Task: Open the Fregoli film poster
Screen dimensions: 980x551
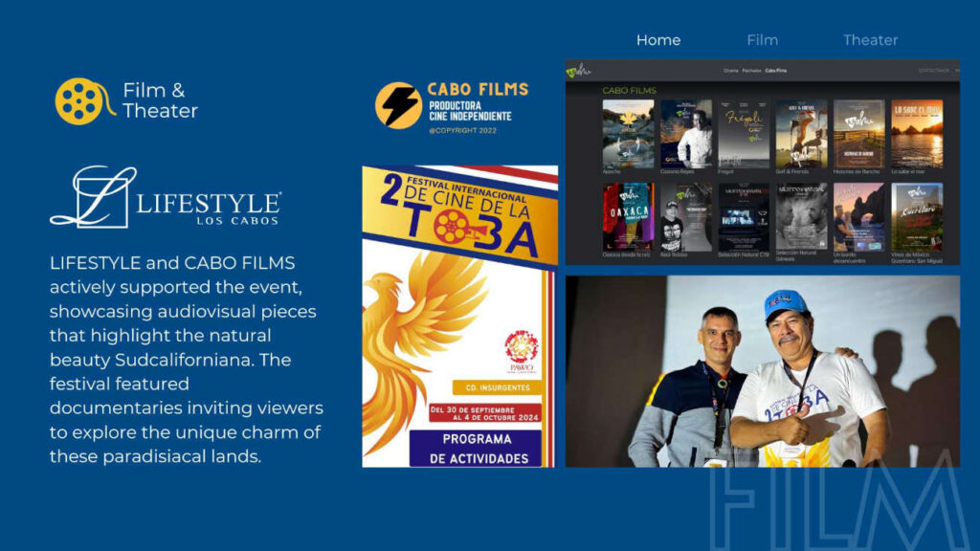Action: coord(743,134)
